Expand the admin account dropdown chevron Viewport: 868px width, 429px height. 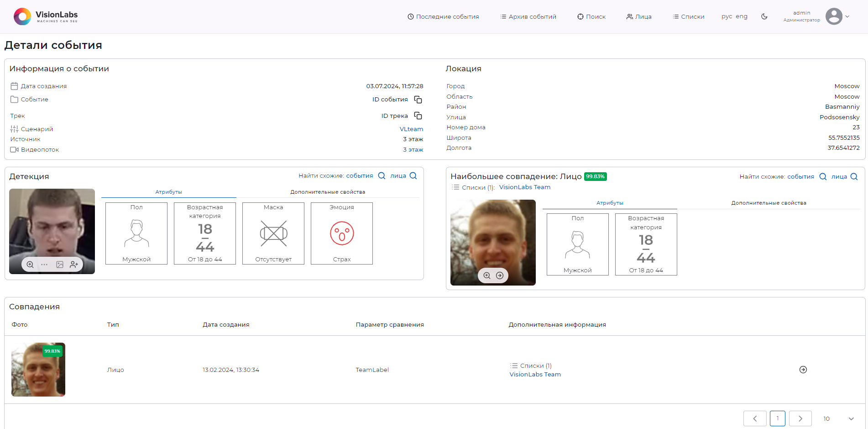[x=847, y=16]
